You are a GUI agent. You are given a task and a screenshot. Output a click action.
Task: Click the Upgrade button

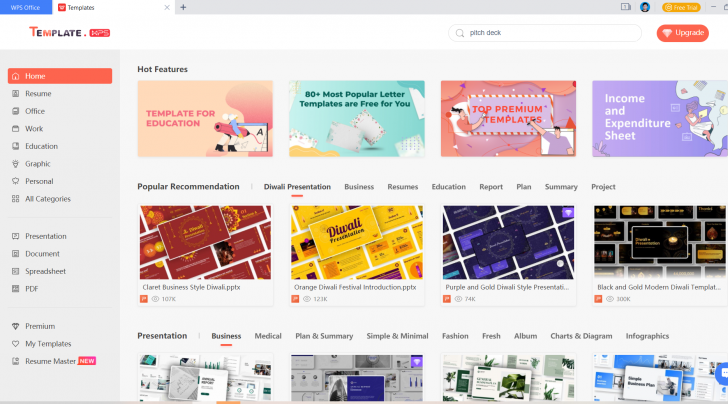[x=682, y=33]
